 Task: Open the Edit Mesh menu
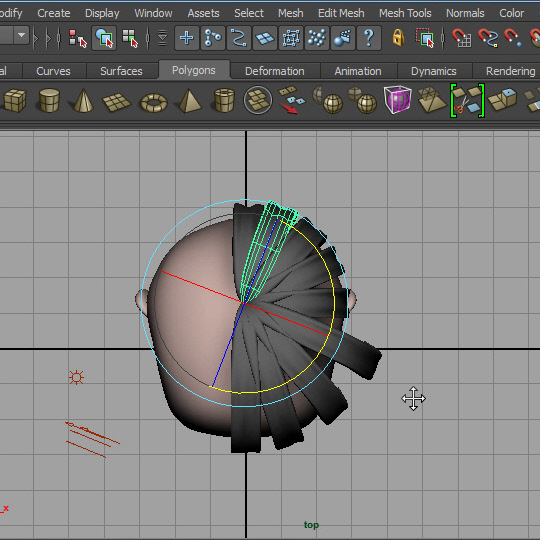point(341,13)
